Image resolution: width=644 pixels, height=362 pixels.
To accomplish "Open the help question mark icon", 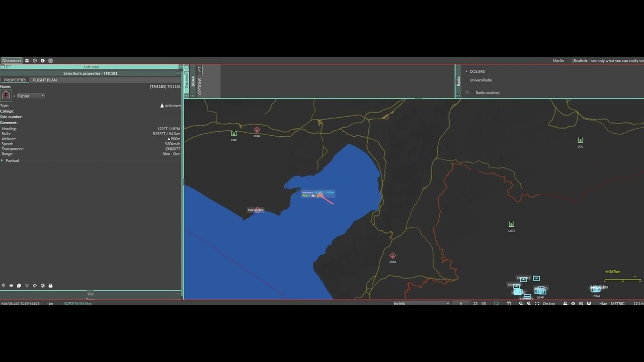I will (x=35, y=60).
